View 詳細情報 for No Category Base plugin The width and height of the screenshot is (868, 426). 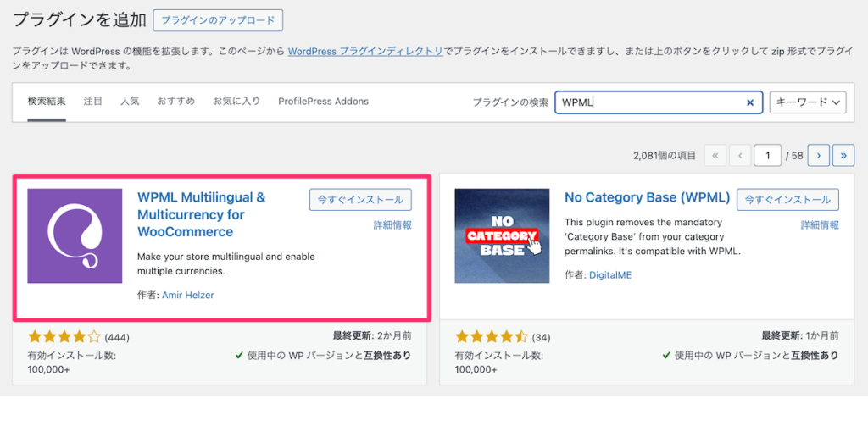(x=820, y=225)
